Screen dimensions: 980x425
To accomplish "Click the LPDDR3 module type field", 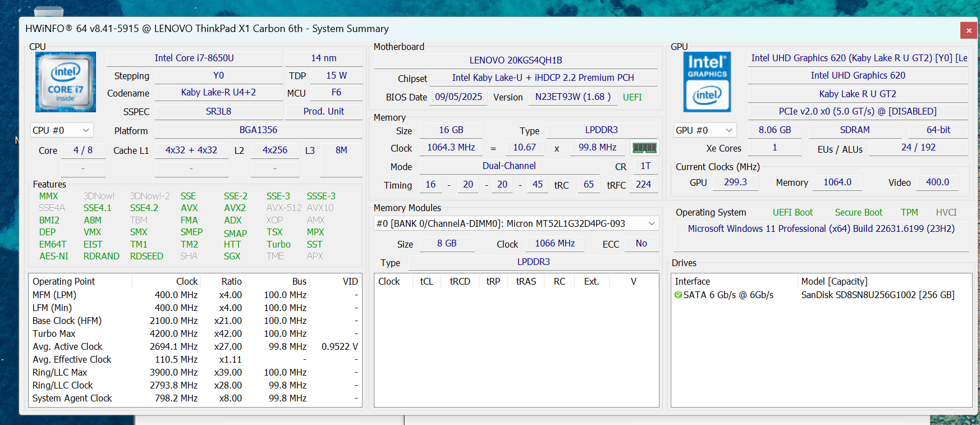I will (x=533, y=262).
